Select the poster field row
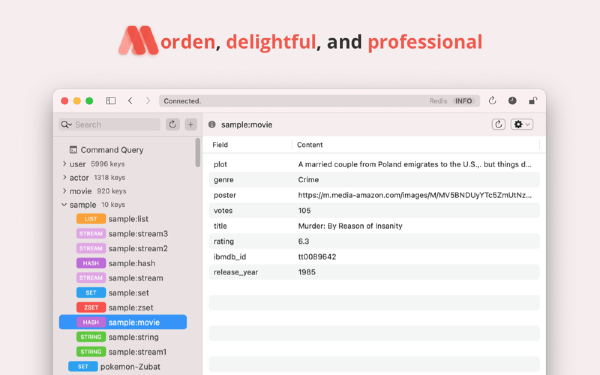Viewport: 600px width, 375px height. pos(374,195)
